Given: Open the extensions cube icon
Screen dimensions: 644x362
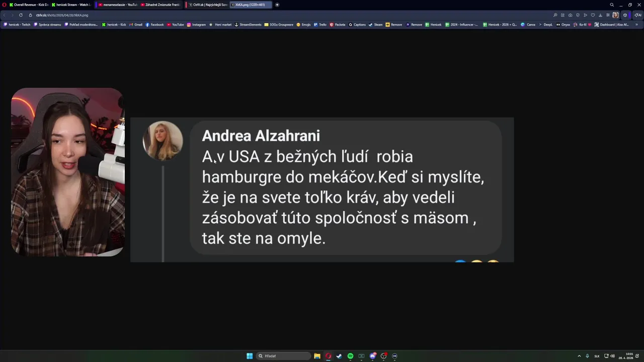Looking at the screenshot, I should click(625, 15).
